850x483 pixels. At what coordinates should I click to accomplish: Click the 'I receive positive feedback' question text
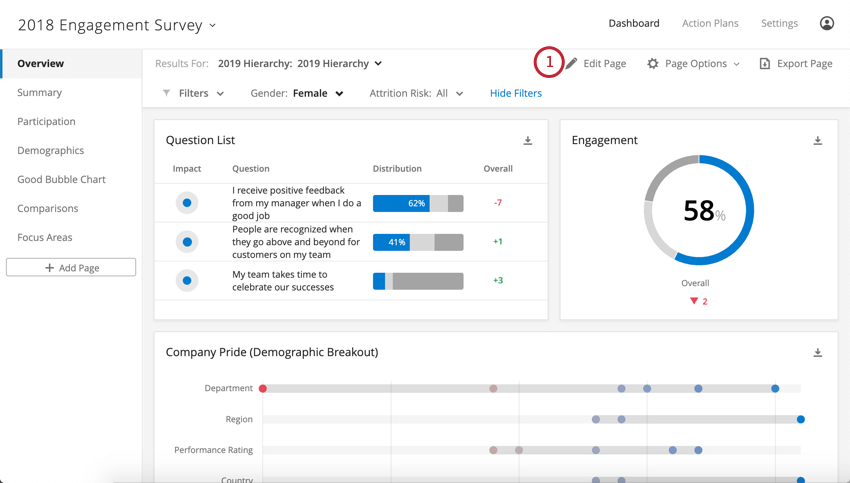pyautogui.click(x=297, y=203)
